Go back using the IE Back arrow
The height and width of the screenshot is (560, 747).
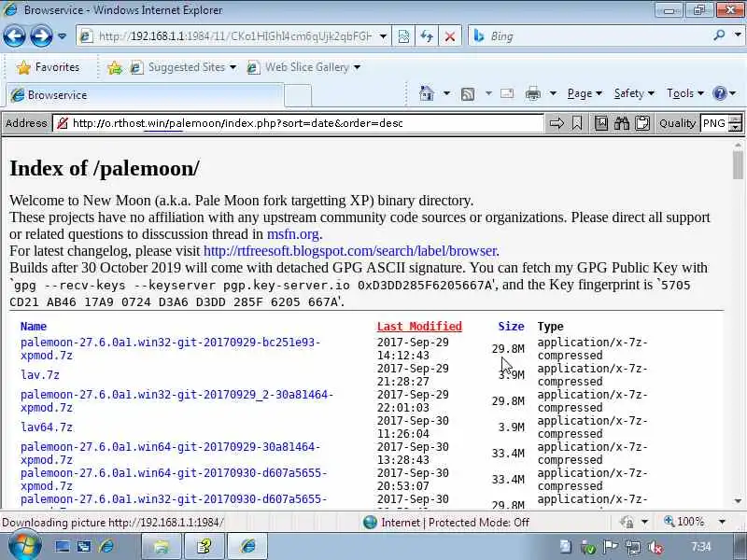(x=14, y=35)
